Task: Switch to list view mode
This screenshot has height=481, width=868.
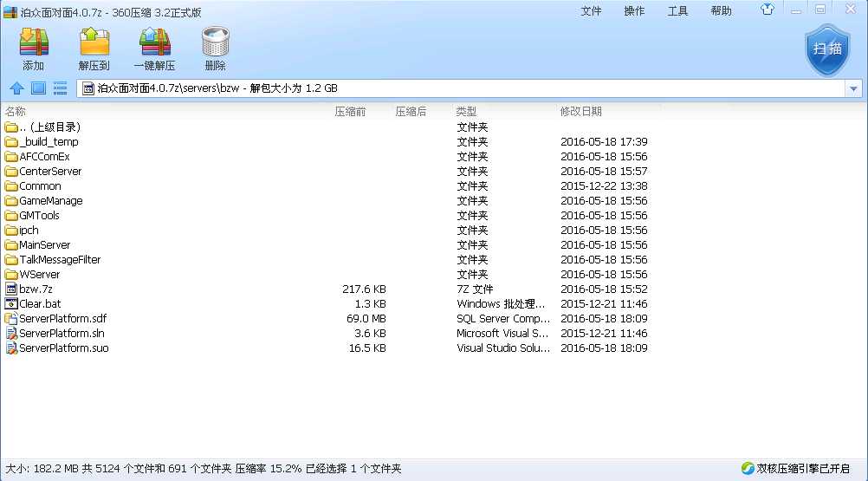Action: pos(60,88)
